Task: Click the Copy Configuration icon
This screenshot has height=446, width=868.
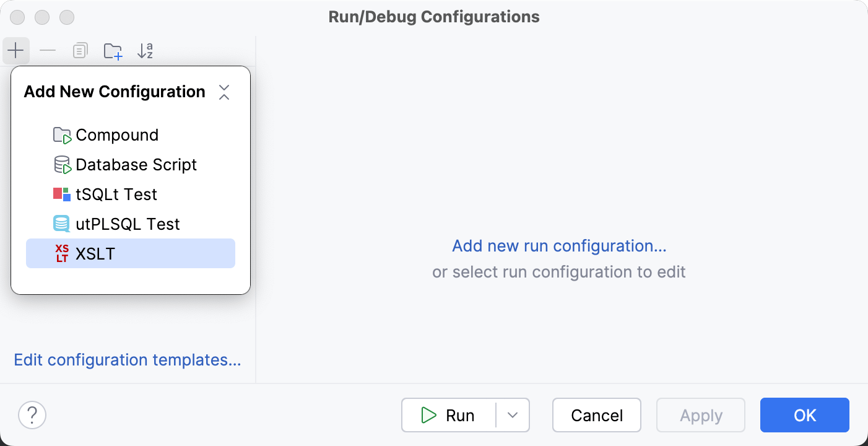Action: tap(80, 50)
